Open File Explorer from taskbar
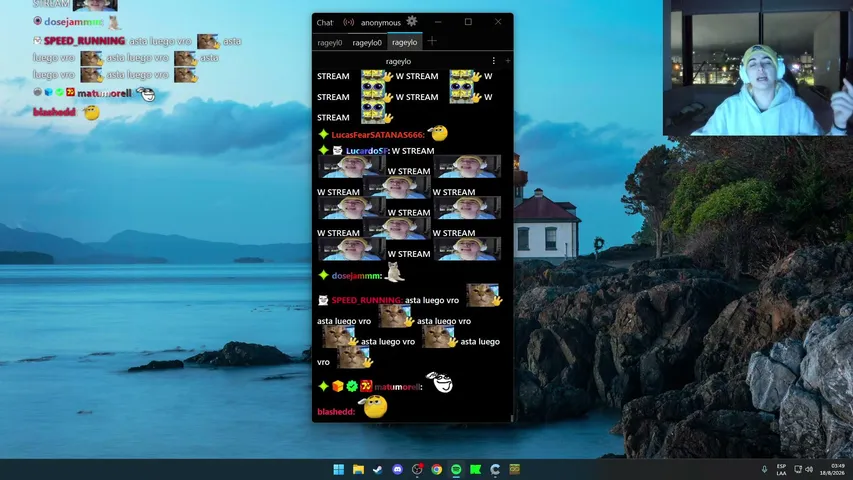 [x=358, y=469]
